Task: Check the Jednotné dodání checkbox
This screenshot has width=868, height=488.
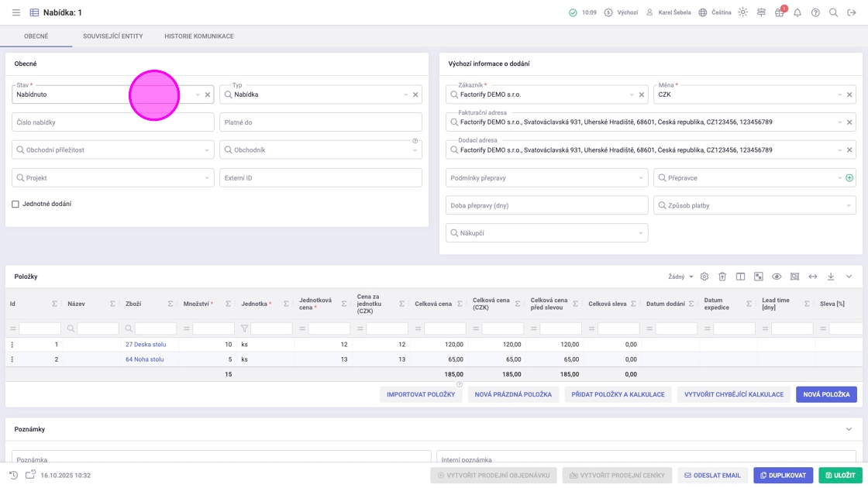Action: coord(15,204)
